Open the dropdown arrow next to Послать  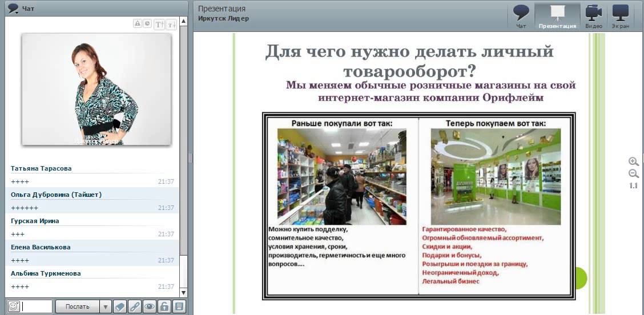tap(106, 306)
